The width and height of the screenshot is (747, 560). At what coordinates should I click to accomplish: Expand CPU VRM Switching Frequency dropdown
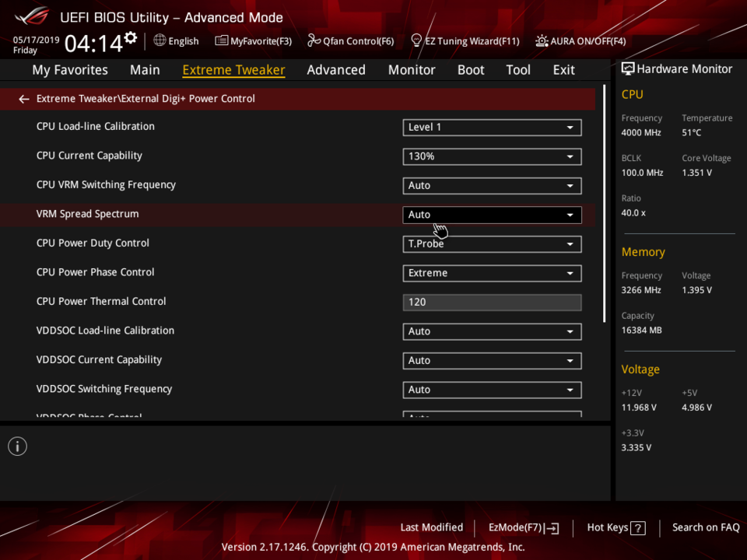coord(492,186)
